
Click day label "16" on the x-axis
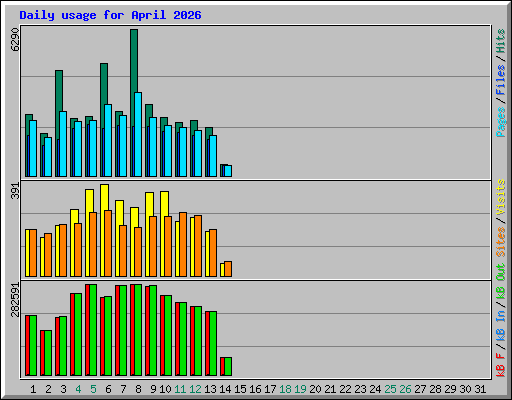tap(255, 389)
